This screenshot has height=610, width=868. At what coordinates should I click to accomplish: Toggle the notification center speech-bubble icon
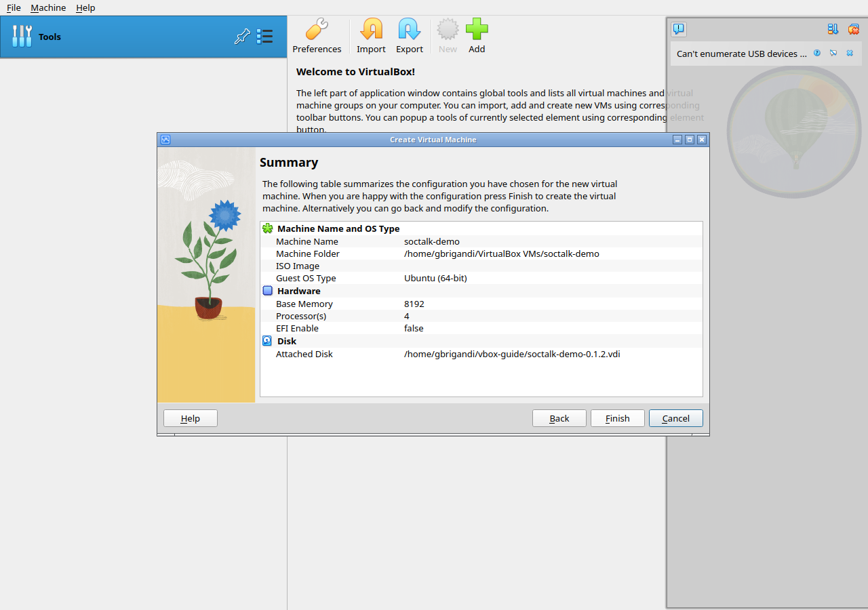pos(679,29)
